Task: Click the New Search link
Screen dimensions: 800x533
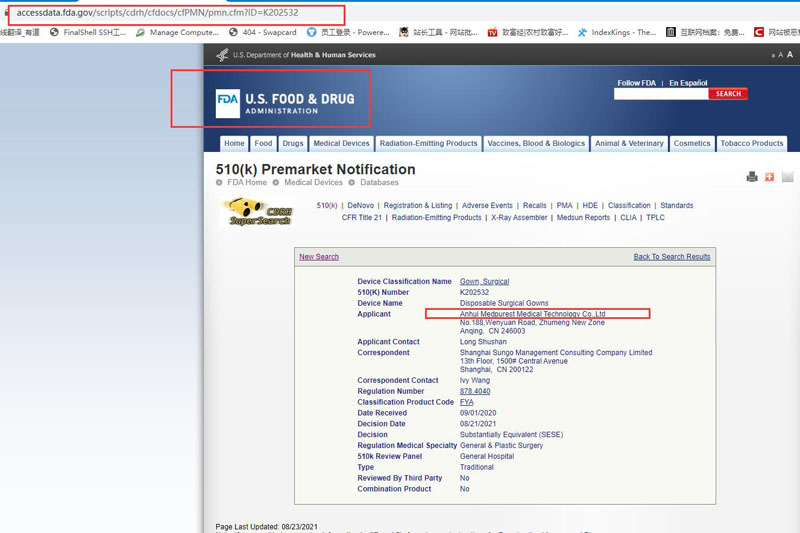Action: coord(319,257)
